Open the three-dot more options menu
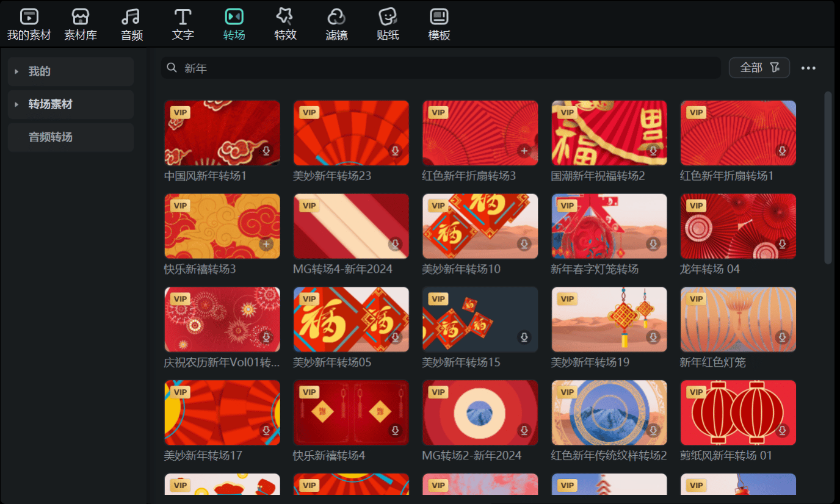This screenshot has height=504, width=840. click(808, 68)
